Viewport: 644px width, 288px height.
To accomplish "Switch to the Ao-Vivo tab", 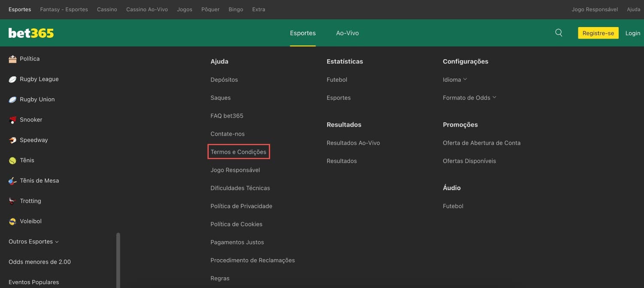I will (x=347, y=33).
